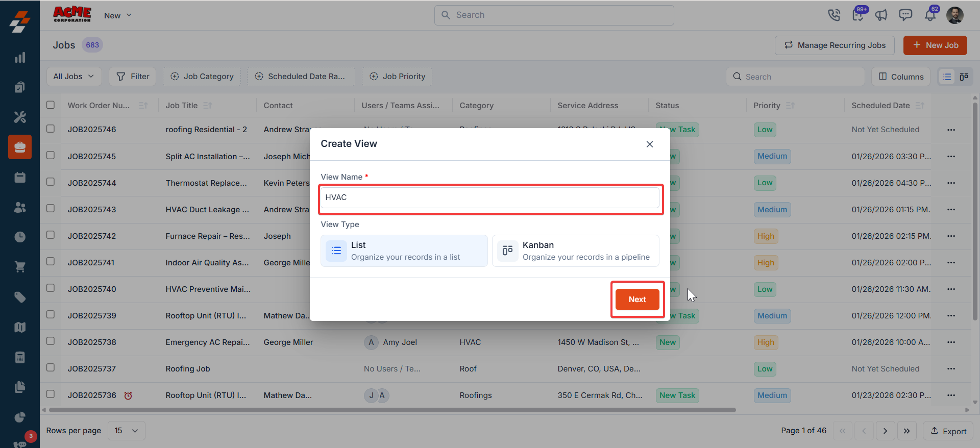Go to the next page arrow

(886, 431)
